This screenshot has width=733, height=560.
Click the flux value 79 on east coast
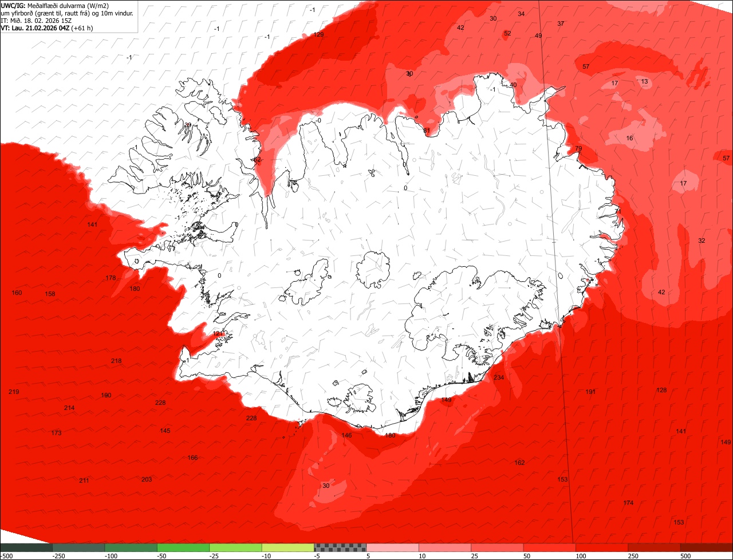point(578,148)
